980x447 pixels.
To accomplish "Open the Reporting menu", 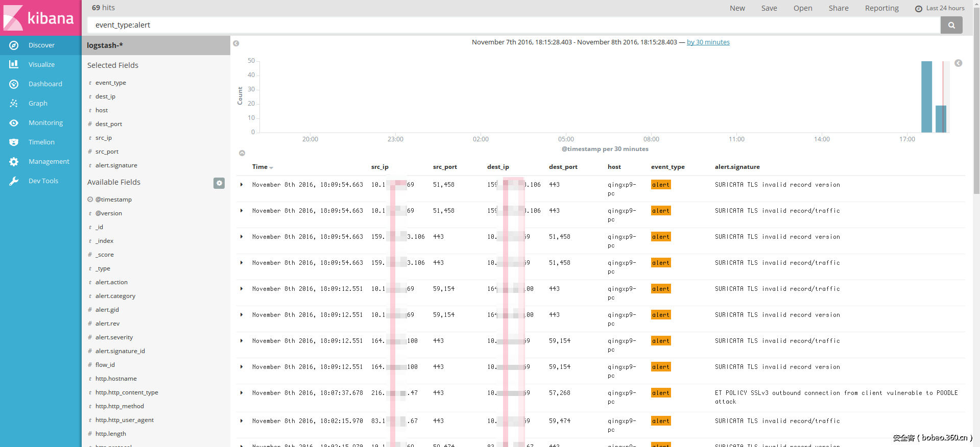I will (881, 8).
